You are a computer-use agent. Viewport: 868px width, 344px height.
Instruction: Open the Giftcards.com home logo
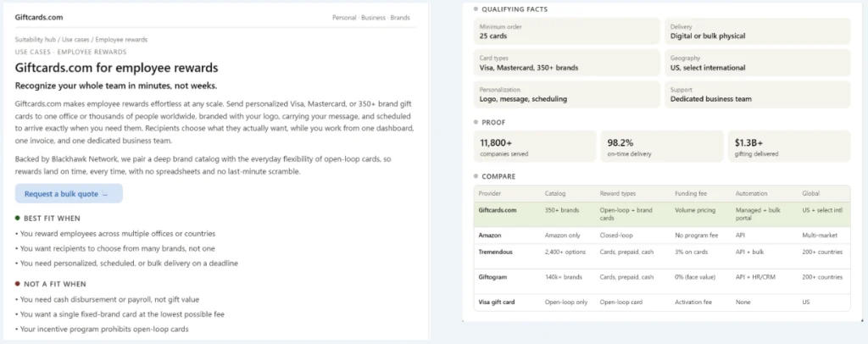pos(39,17)
